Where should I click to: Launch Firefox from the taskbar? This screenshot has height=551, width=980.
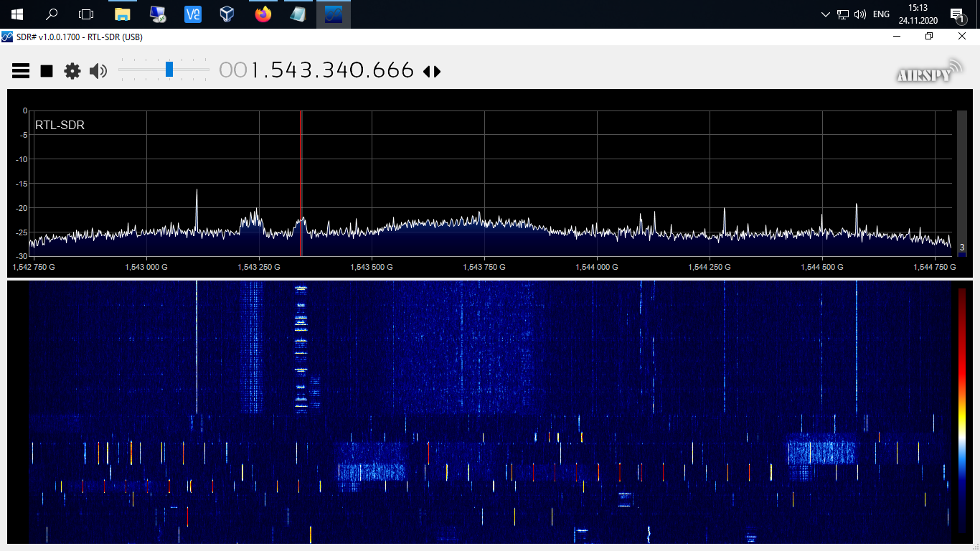[263, 14]
